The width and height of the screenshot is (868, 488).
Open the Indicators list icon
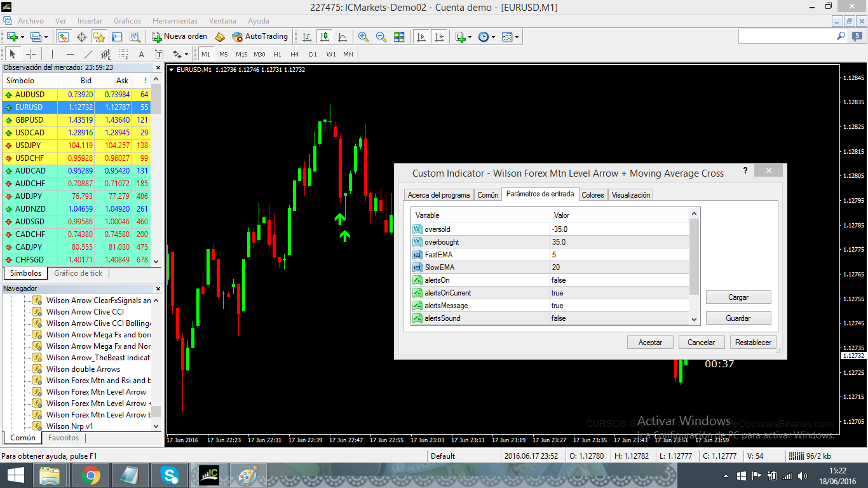tap(460, 37)
